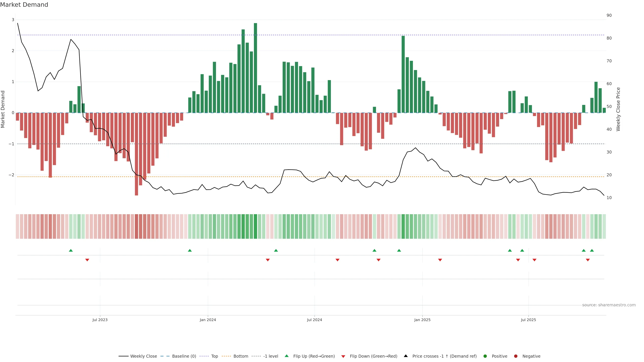This screenshot has height=362, width=644.
Task: Click the red flip-down marker just before Jul 2023
Action: tap(87, 260)
